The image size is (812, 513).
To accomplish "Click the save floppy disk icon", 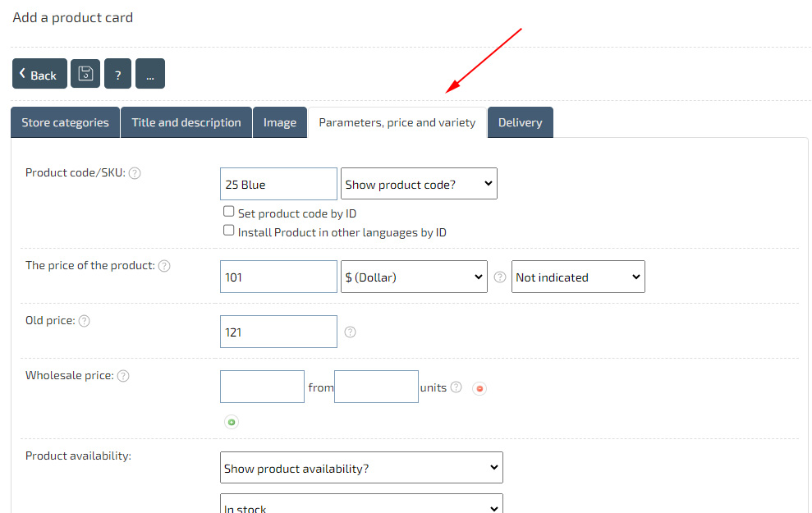I will 85,74.
